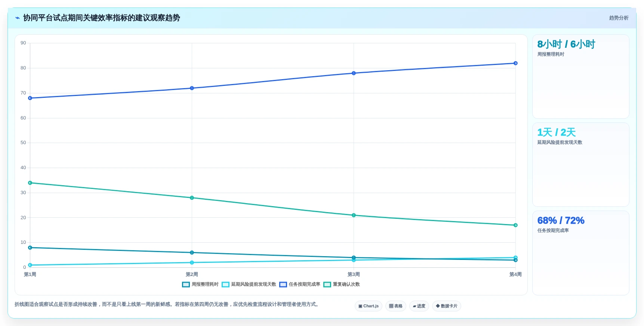Select the 延期风险提前发现天数 point at 第1周
The width and height of the screenshot is (644, 326).
click(30, 265)
